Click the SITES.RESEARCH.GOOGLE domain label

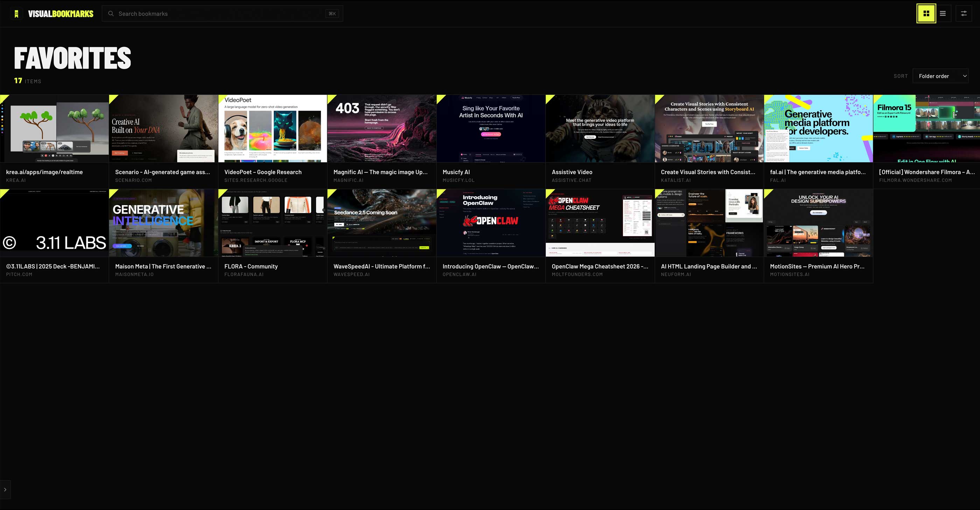[x=256, y=180]
